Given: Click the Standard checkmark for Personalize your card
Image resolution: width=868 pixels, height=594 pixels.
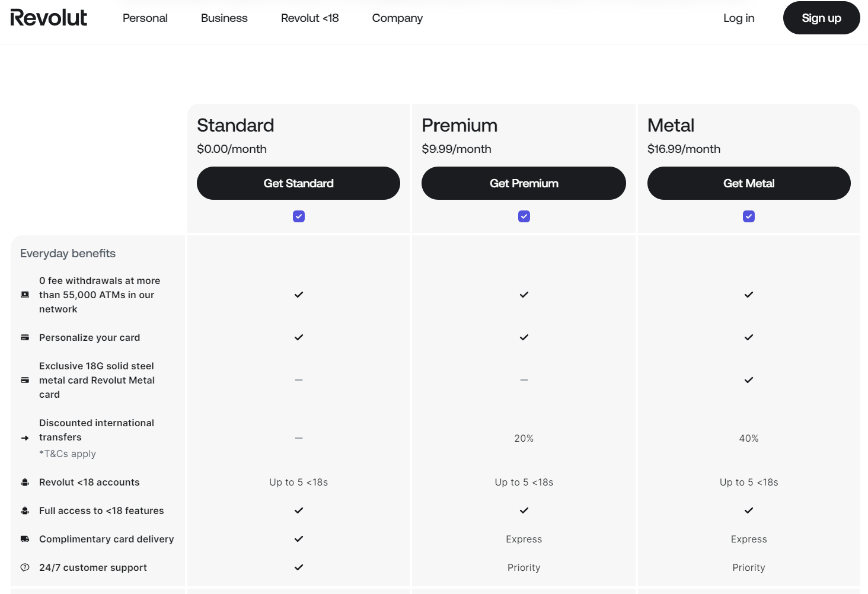Looking at the screenshot, I should pos(299,337).
